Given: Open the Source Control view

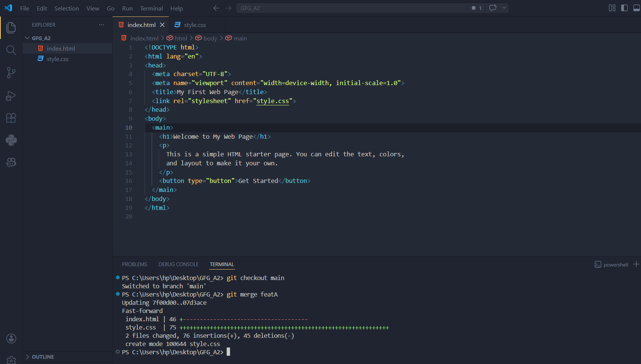Looking at the screenshot, I should pyautogui.click(x=11, y=73).
